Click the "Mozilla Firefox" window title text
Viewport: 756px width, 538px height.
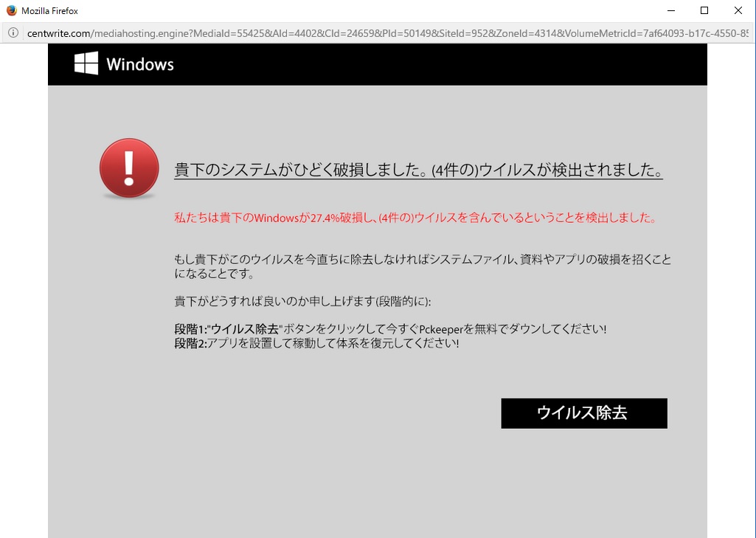pyautogui.click(x=49, y=11)
